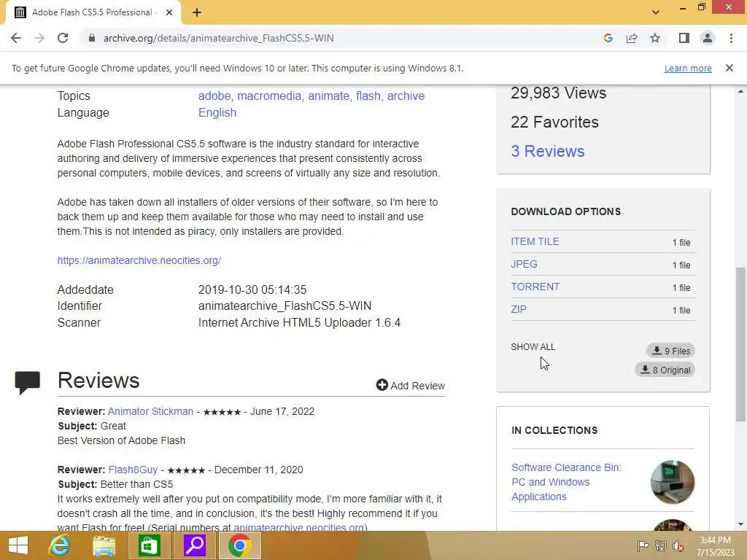Visit the animatearchive.neocities.org link
The height and width of the screenshot is (560, 747).
[x=139, y=260]
